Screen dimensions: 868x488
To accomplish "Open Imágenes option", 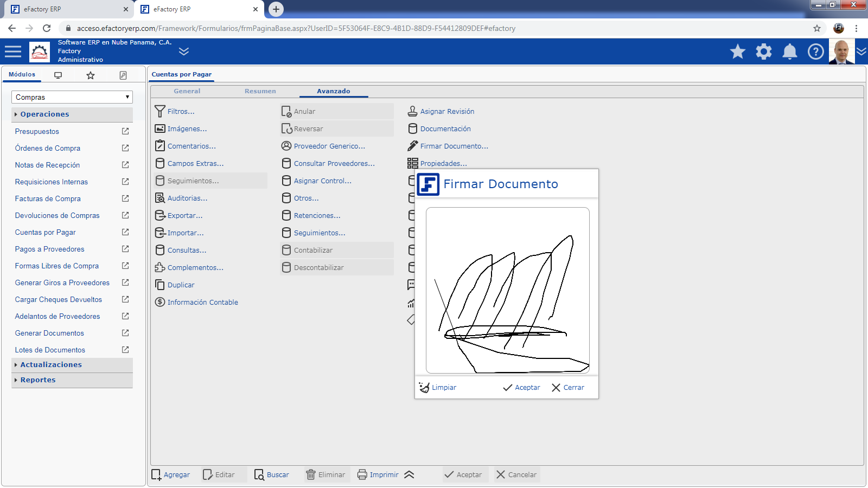I will 181,129.
